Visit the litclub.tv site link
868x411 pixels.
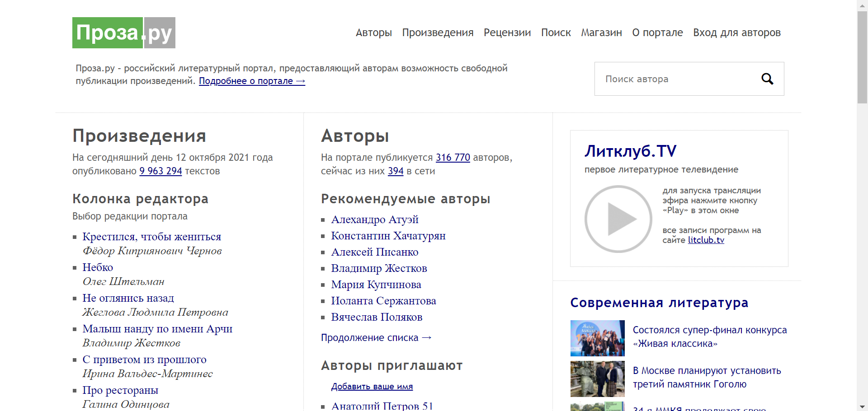(706, 240)
